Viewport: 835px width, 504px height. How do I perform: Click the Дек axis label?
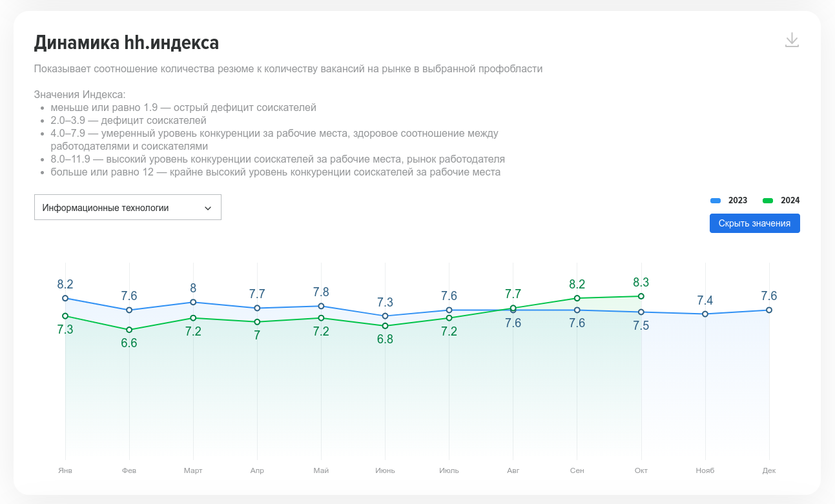(769, 470)
